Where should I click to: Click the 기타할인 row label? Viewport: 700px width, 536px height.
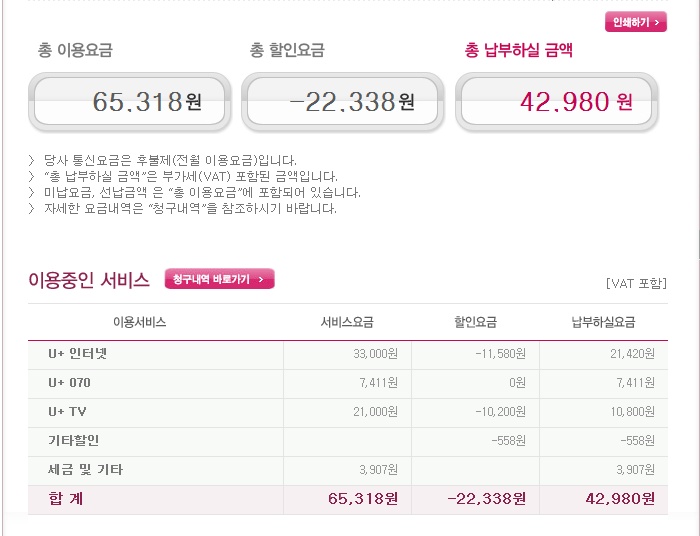click(74, 440)
